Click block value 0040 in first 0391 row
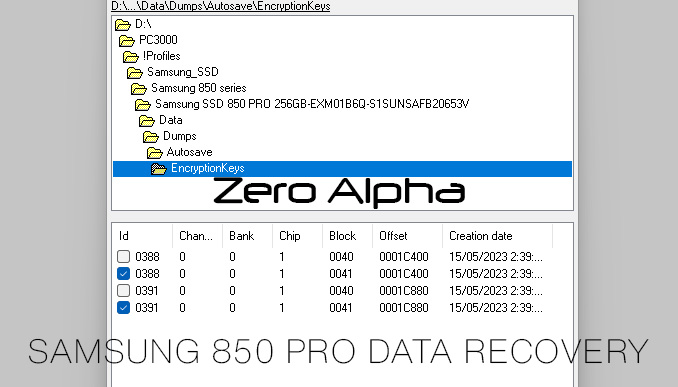The image size is (678, 387). coord(341,291)
